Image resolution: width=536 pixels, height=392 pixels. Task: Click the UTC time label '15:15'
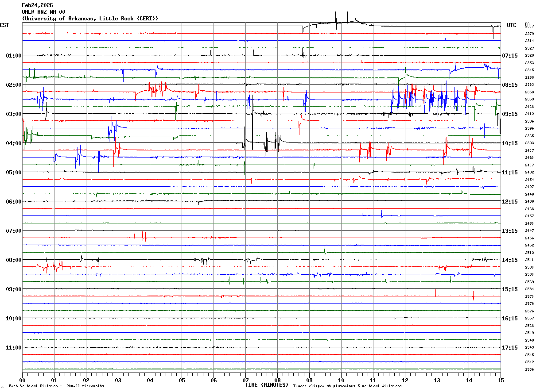point(510,289)
